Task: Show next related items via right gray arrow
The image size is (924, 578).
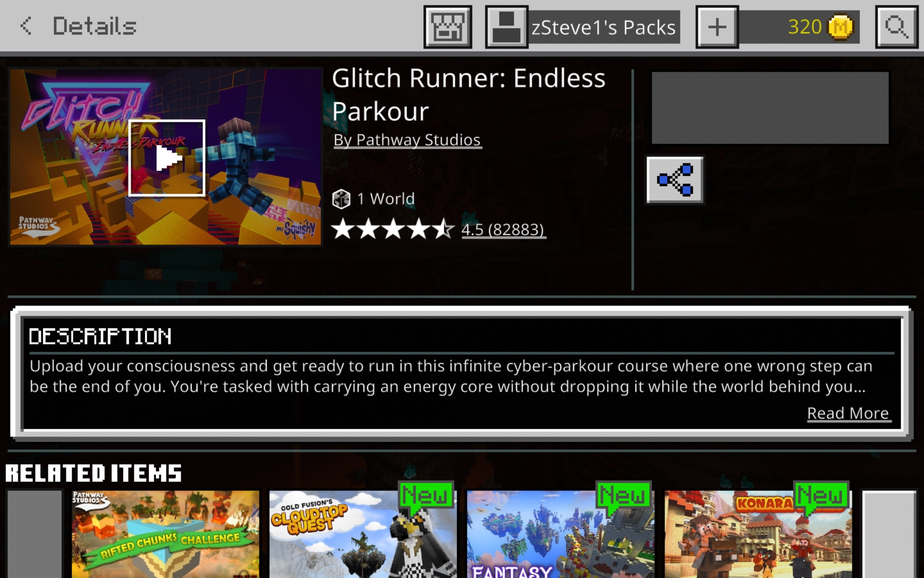Action: pos(889,534)
